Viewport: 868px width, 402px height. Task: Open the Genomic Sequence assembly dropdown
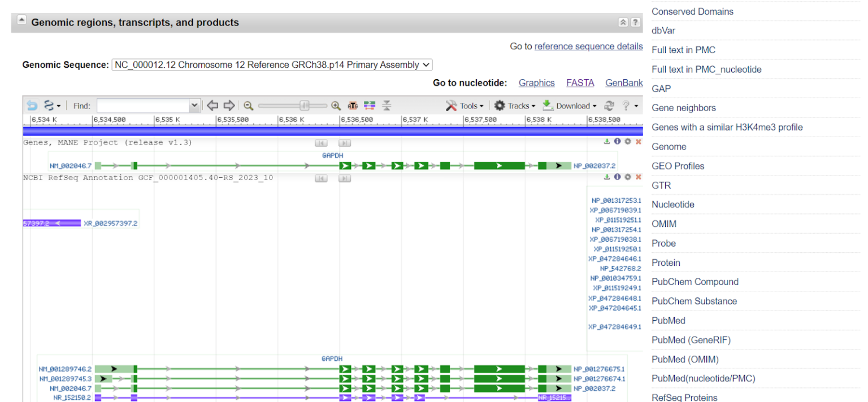point(272,65)
